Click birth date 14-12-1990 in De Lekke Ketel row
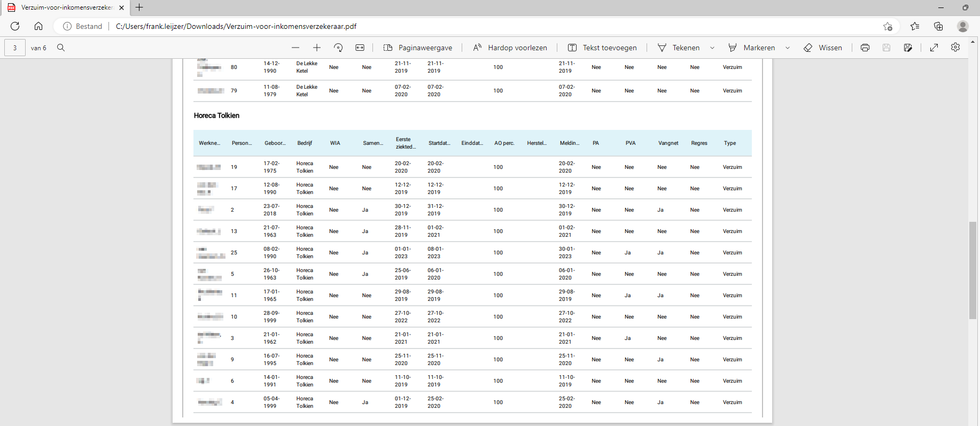 [271, 67]
